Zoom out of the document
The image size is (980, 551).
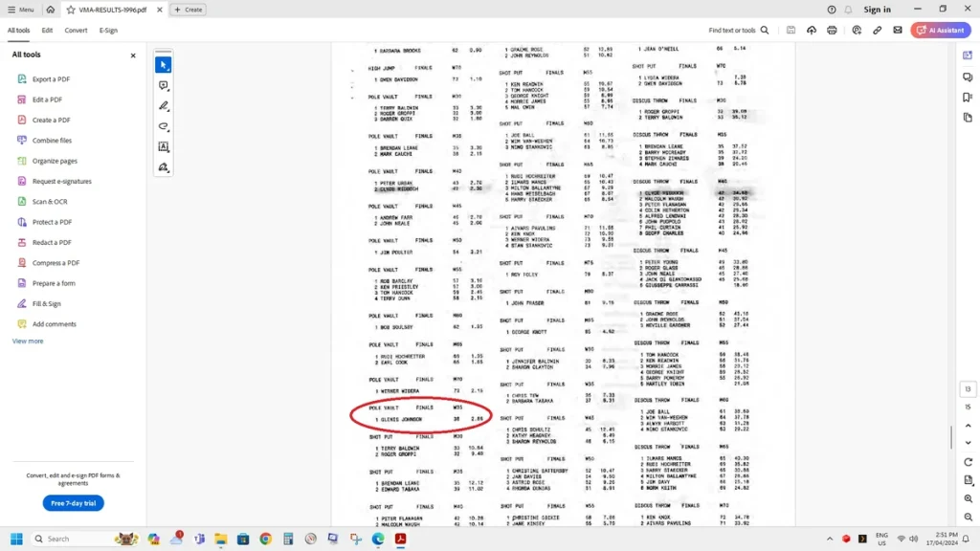point(969,518)
